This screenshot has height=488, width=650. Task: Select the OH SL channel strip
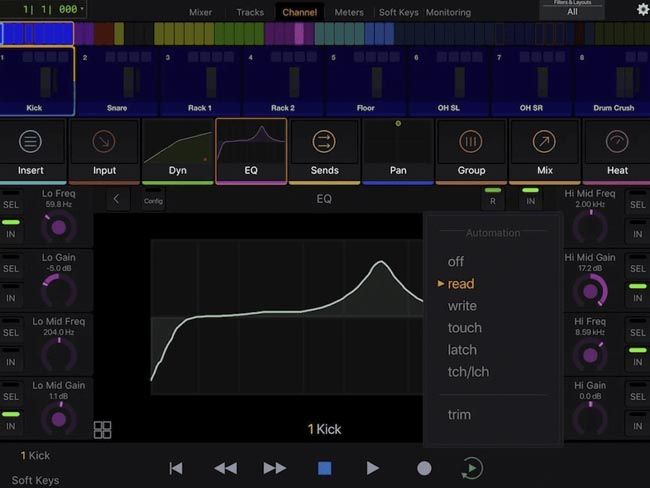pyautogui.click(x=449, y=81)
